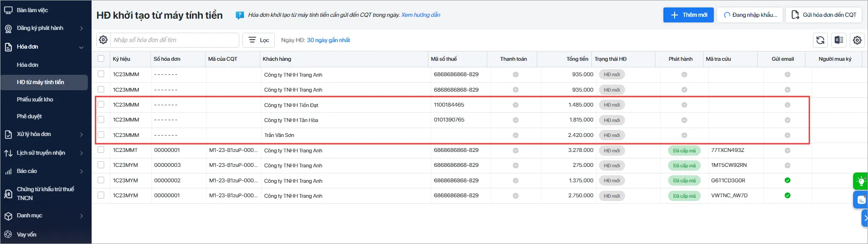Click the Thêm mới button
Image resolution: width=868 pixels, height=244 pixels.
(688, 15)
